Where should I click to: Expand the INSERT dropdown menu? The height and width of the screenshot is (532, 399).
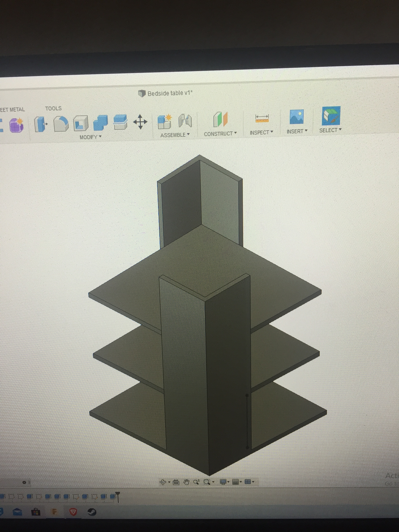(x=297, y=131)
